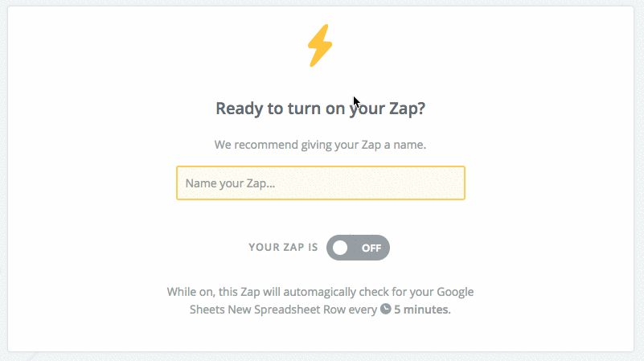Click the bold '5 minutes.' interval text
The image size is (644, 361).
[x=422, y=310]
